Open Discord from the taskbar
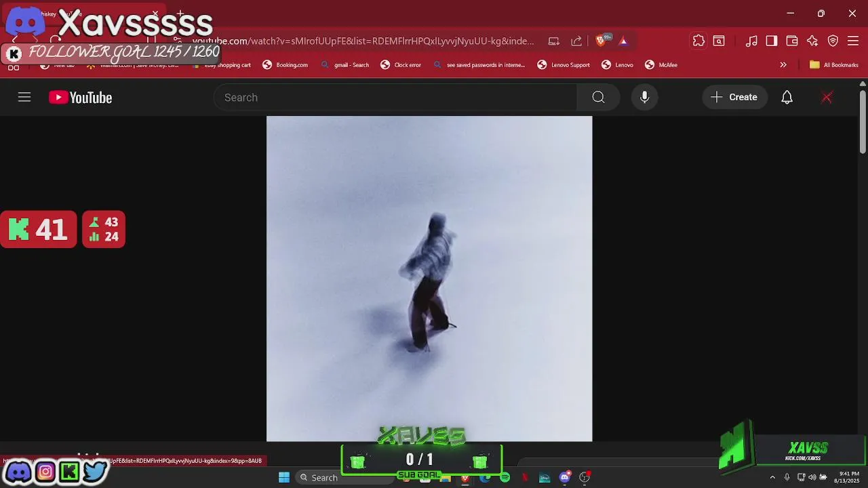The height and width of the screenshot is (488, 868). coord(565,478)
